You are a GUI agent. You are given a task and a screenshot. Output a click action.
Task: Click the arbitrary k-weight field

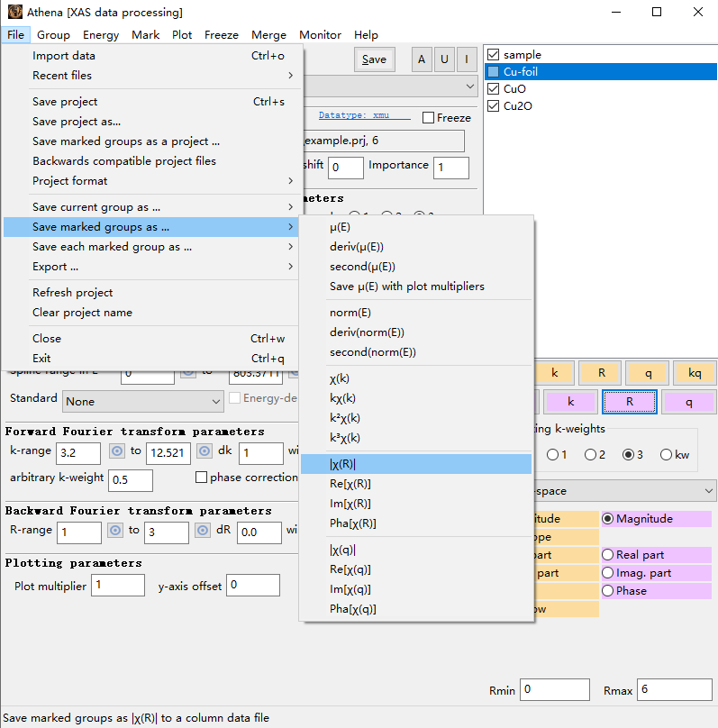click(131, 480)
